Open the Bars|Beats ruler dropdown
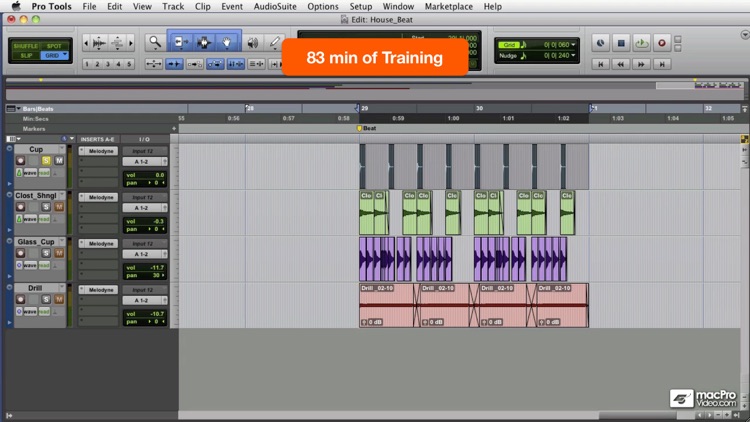 (19, 109)
